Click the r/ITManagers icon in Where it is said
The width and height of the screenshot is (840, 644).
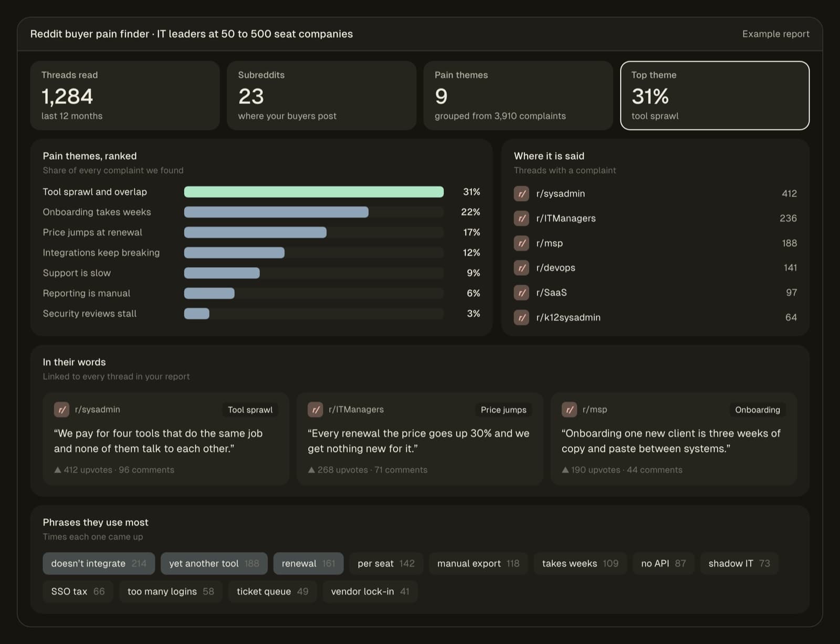pyautogui.click(x=521, y=218)
